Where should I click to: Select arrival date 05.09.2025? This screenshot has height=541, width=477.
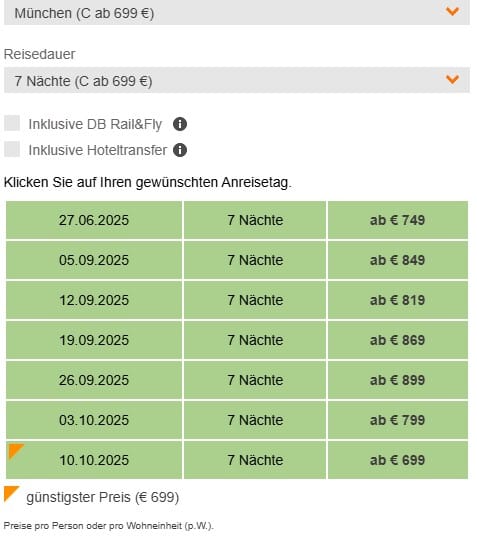(x=94, y=260)
